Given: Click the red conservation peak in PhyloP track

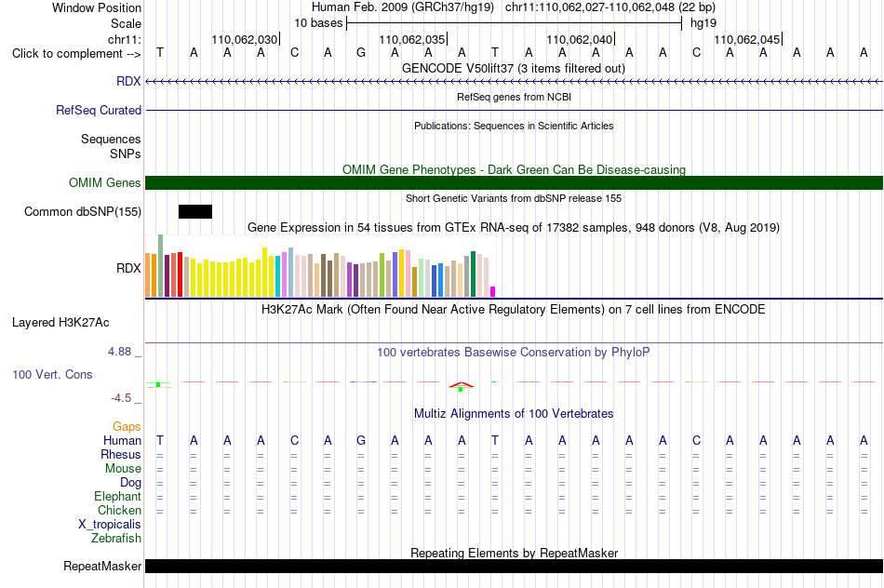Looking at the screenshot, I should [x=462, y=385].
